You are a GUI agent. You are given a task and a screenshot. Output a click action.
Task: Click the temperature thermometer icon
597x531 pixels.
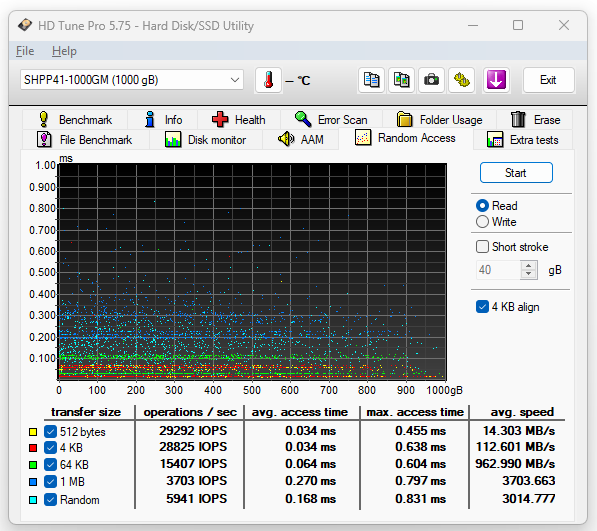(x=268, y=80)
